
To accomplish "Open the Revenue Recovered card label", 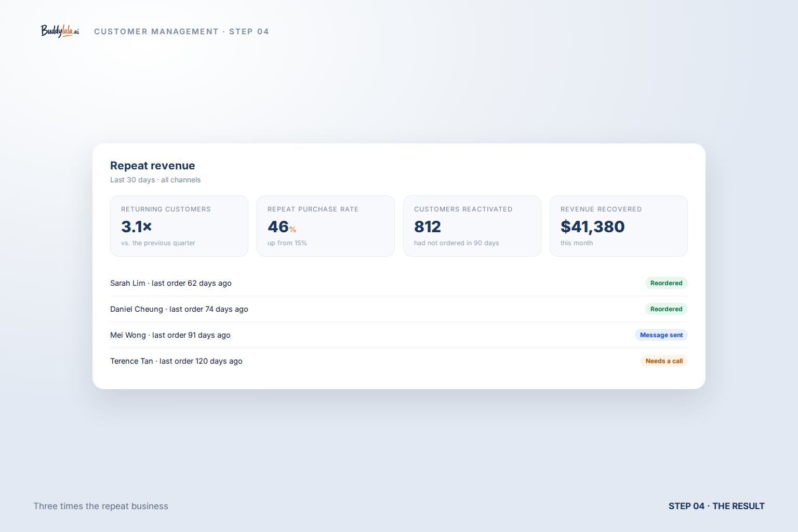I will 601,209.
